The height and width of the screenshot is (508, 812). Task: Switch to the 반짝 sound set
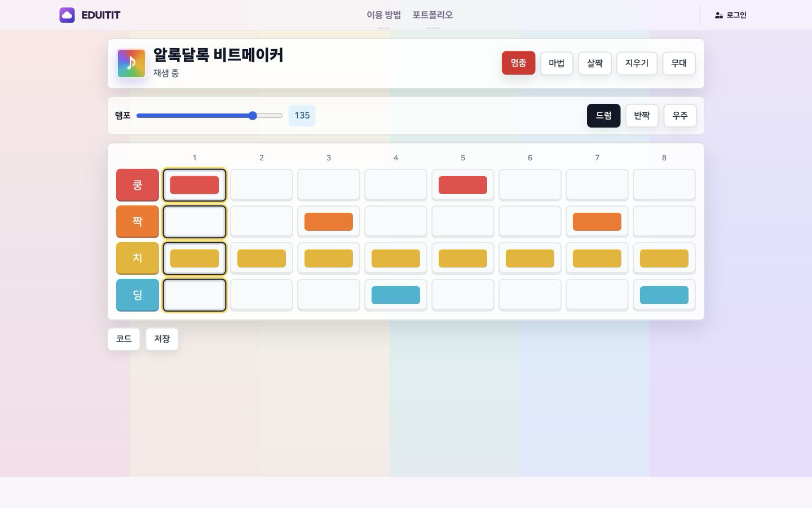(642, 116)
